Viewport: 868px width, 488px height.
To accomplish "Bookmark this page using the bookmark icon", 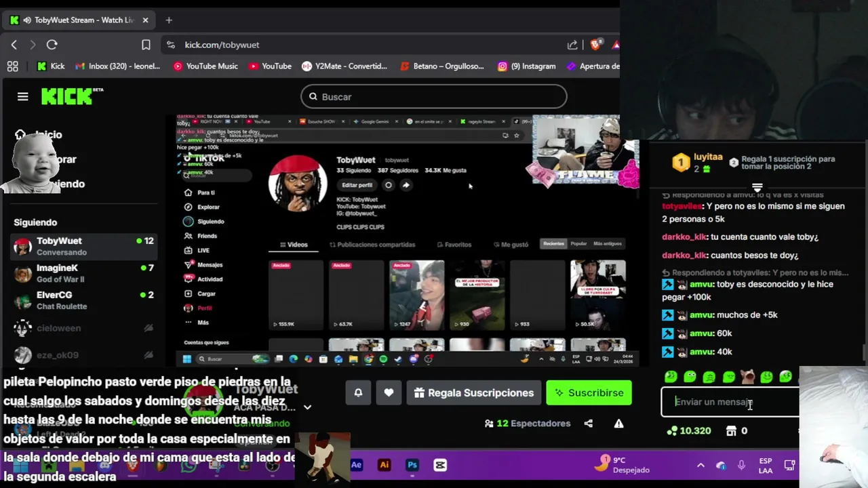I will click(146, 45).
